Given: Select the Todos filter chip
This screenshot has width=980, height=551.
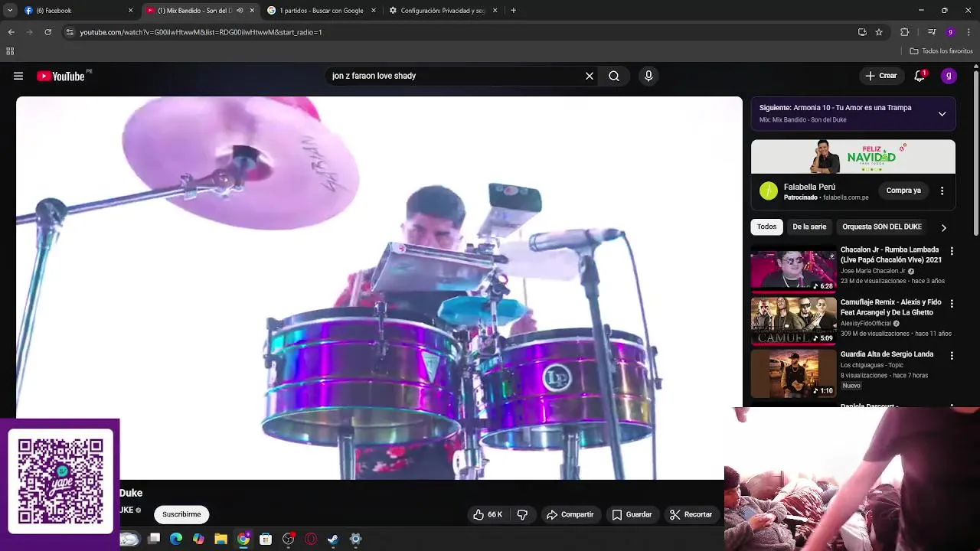Looking at the screenshot, I should point(766,227).
